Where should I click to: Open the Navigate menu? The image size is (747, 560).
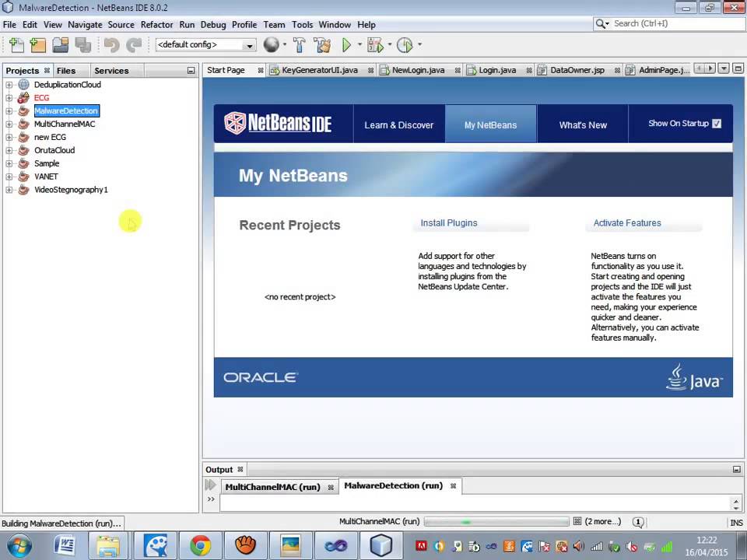click(85, 25)
